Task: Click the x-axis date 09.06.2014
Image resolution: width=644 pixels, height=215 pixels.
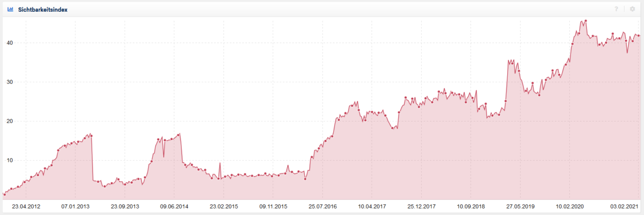Action: coord(174,206)
